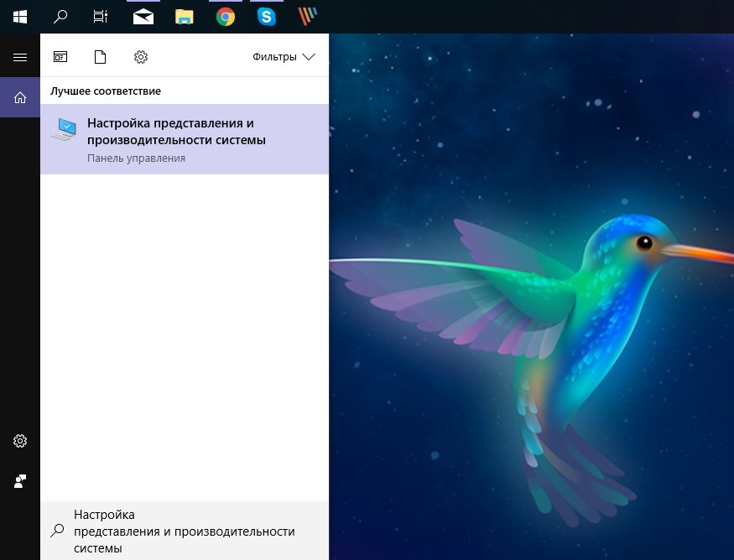Launch Google Chrome from the taskbar

tap(225, 16)
